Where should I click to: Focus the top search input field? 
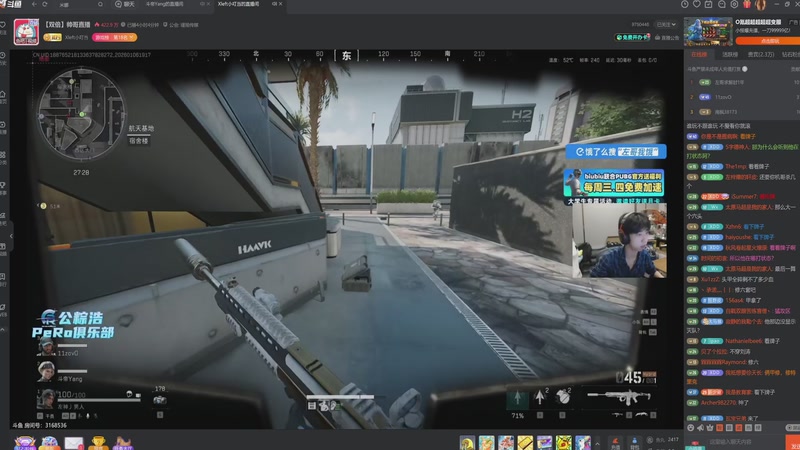coord(77,4)
